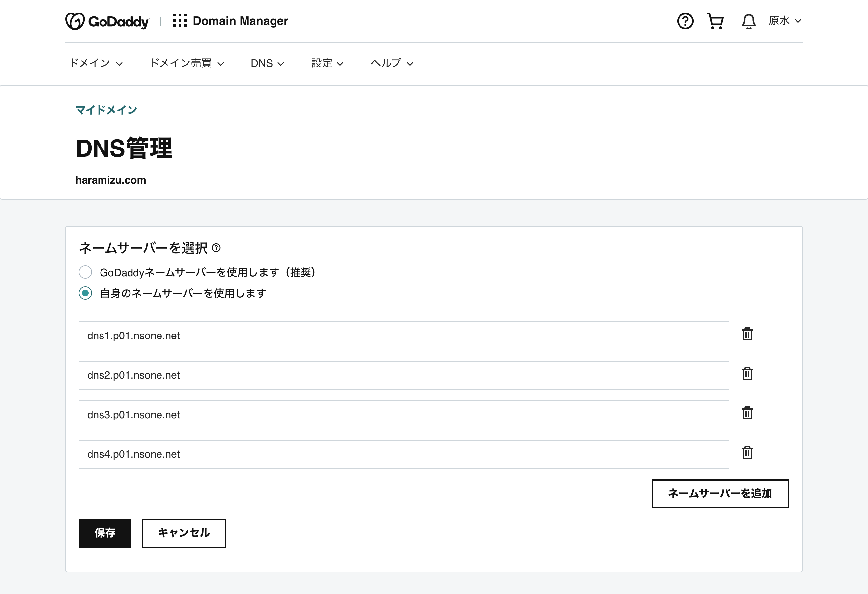Open the notifications bell
The height and width of the screenshot is (594, 868).
[748, 21]
